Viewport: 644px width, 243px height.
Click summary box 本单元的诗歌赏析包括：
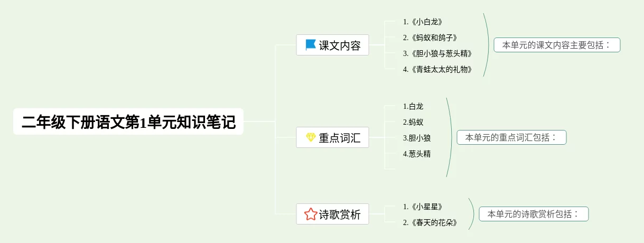pyautogui.click(x=534, y=214)
